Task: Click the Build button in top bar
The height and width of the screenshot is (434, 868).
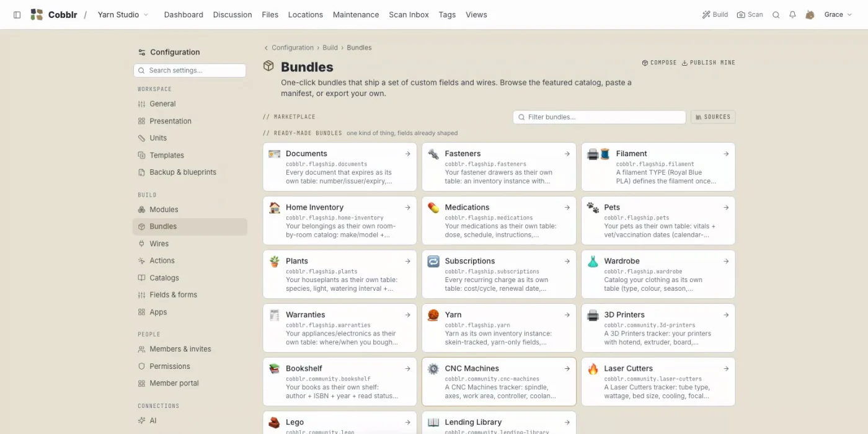Action: 715,15
